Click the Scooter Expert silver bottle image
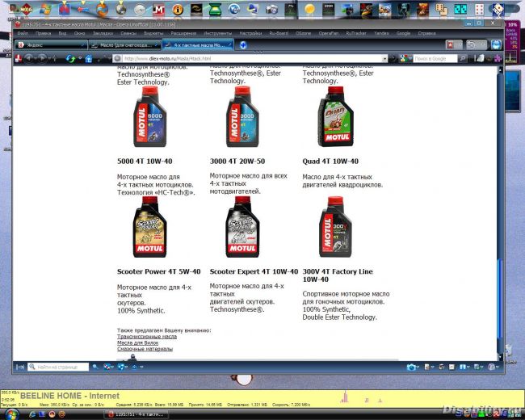This screenshot has height=420, width=525. pyautogui.click(x=242, y=227)
